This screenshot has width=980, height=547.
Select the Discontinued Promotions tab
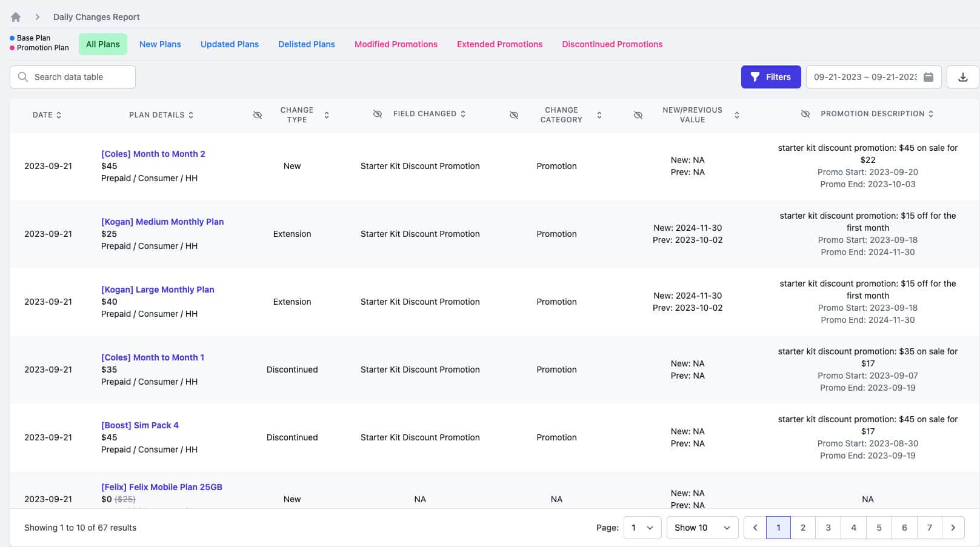pyautogui.click(x=612, y=44)
